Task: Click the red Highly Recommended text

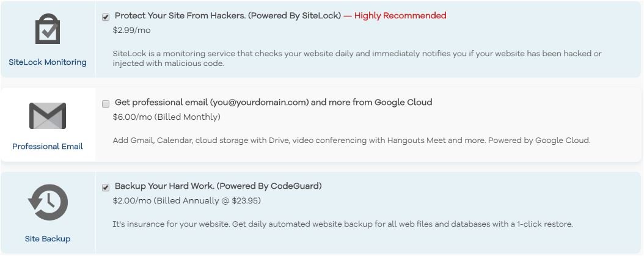Action: pos(395,16)
